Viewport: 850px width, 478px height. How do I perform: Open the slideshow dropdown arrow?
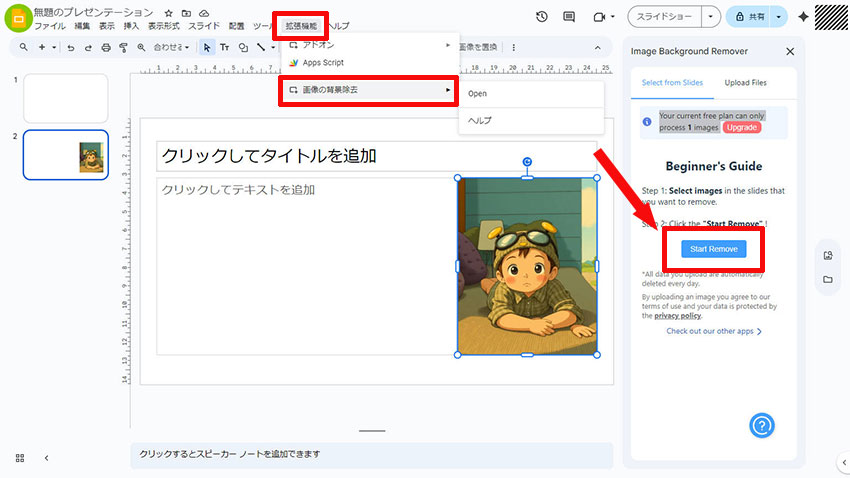[x=711, y=17]
